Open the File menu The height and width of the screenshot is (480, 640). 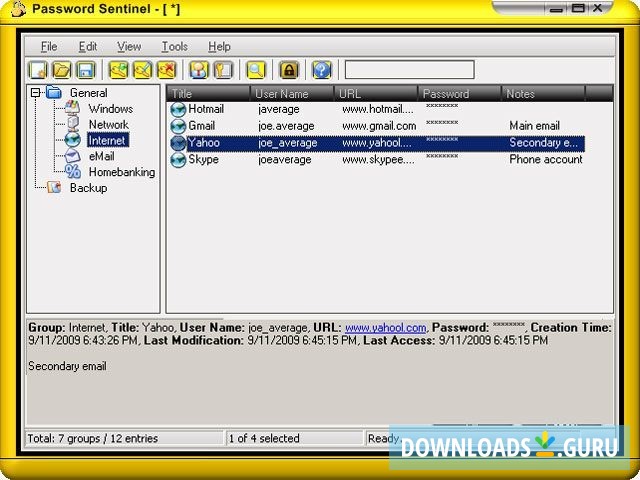point(49,47)
